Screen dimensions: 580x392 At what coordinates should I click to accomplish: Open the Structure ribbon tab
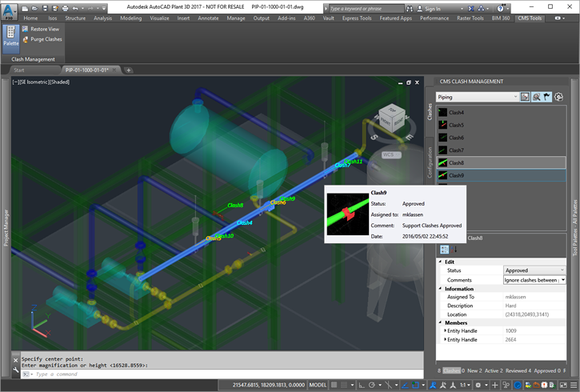75,18
